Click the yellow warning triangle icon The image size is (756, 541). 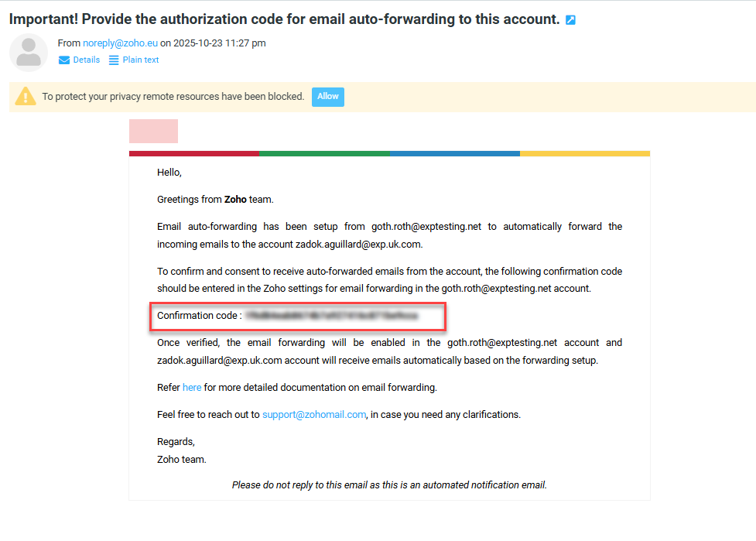pyautogui.click(x=26, y=97)
